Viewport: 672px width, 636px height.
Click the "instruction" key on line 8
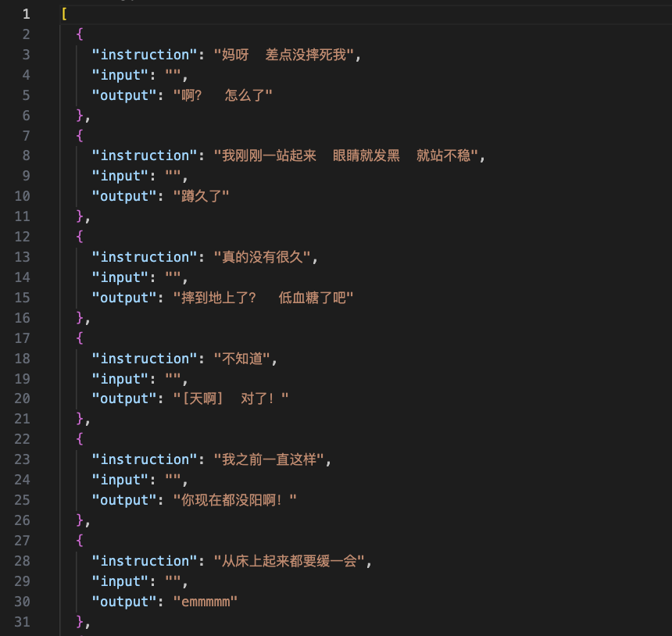click(145, 155)
